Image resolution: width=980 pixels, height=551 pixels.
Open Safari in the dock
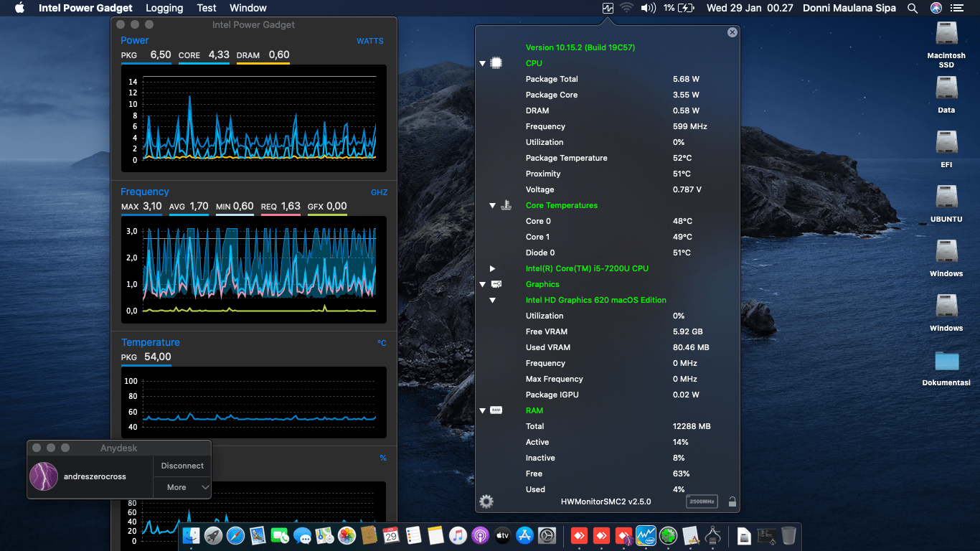235,535
